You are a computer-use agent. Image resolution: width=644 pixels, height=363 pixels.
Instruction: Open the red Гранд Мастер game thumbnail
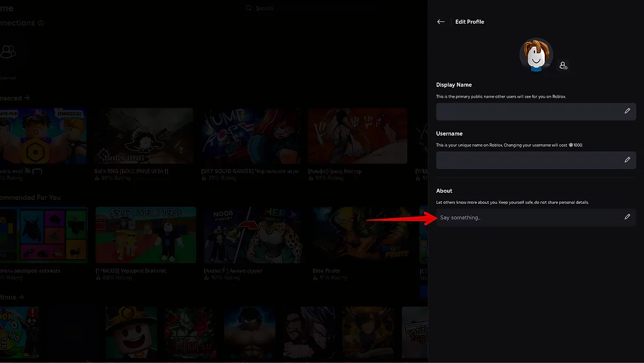(x=357, y=136)
